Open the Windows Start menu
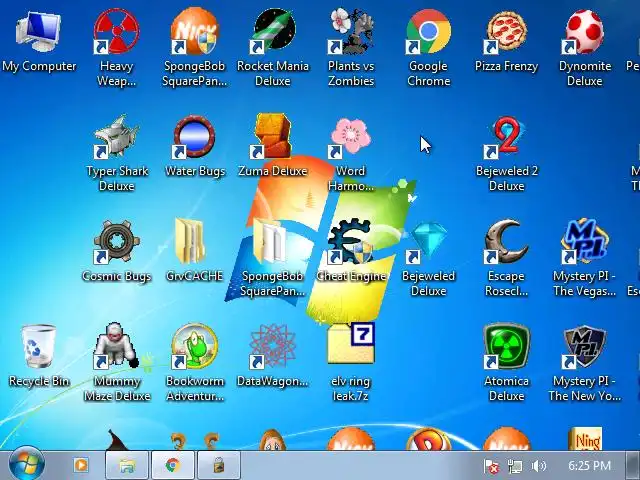The width and height of the screenshot is (640, 480). click(x=27, y=465)
